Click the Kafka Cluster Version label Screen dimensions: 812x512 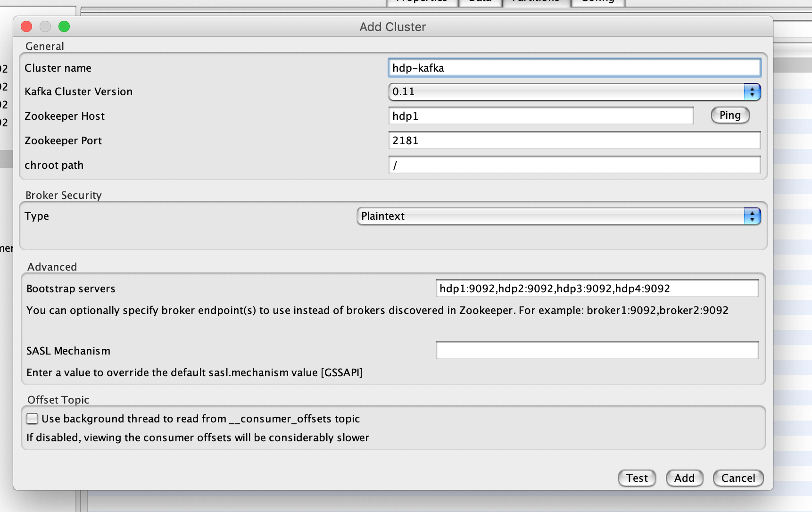point(78,91)
